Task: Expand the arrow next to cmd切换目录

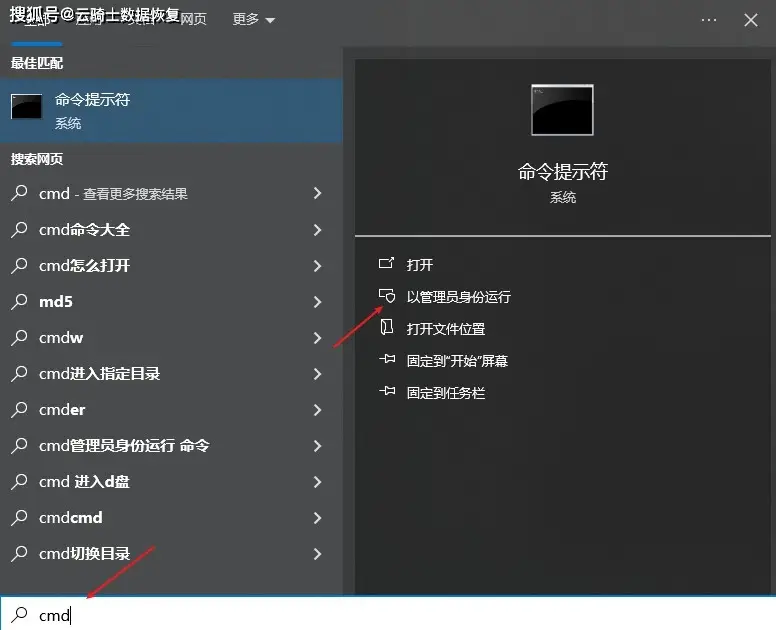Action: 318,554
